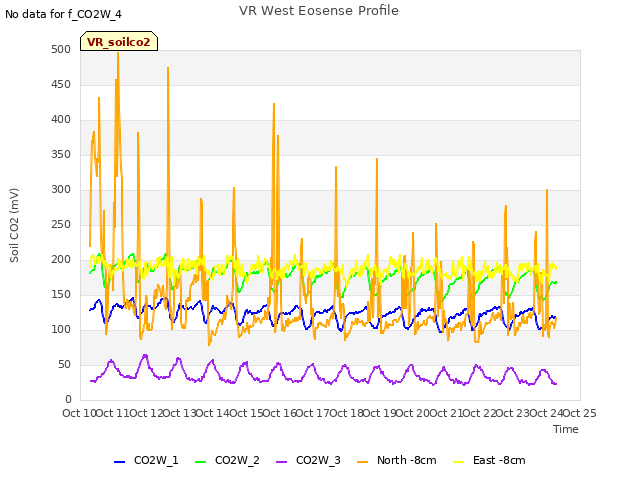This screenshot has height=480, width=640.
Task: Click the Soil CO2 (mV) axis label
Action: pos(14,225)
